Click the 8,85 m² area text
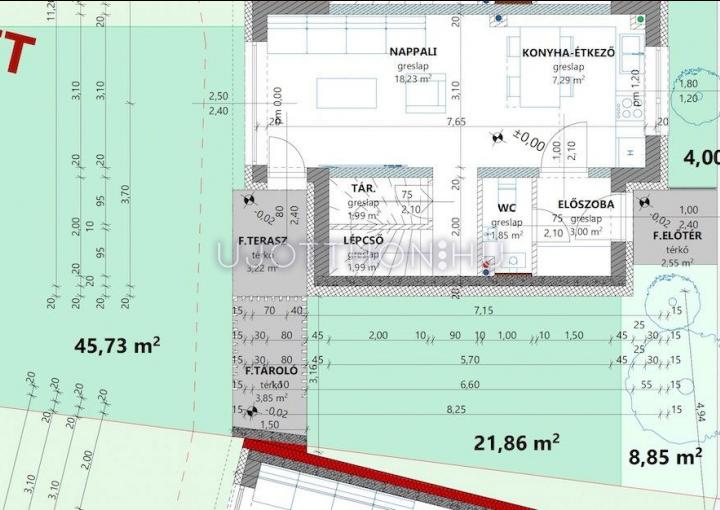Image resolution: width=720 pixels, height=510 pixels. [665, 456]
